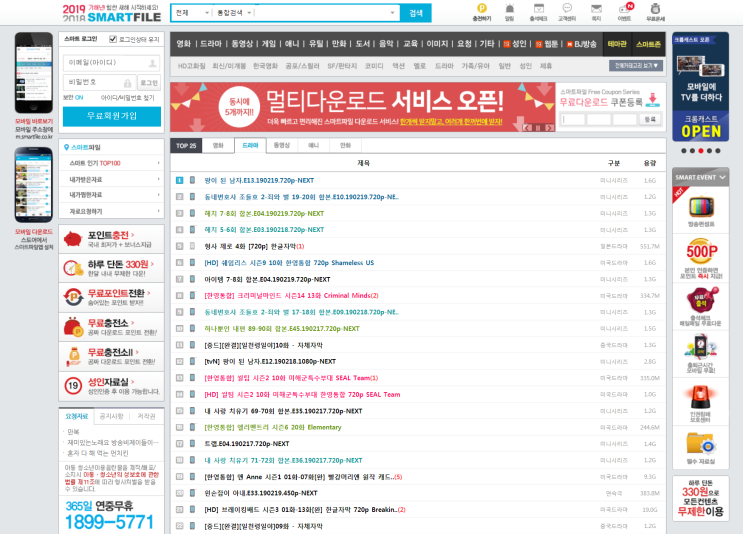Expand the data request item
The image size is (743, 534).
pos(112,211)
